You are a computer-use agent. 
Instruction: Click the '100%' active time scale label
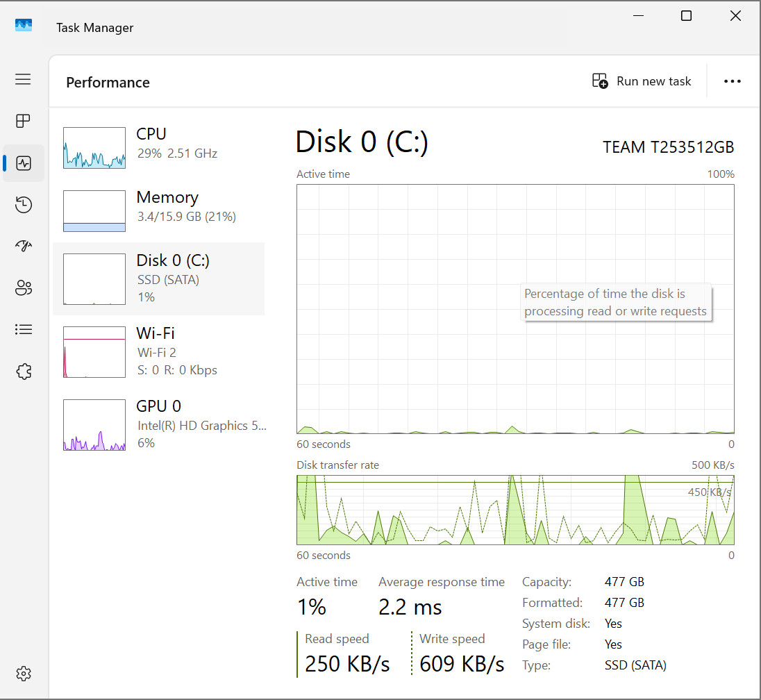(721, 174)
